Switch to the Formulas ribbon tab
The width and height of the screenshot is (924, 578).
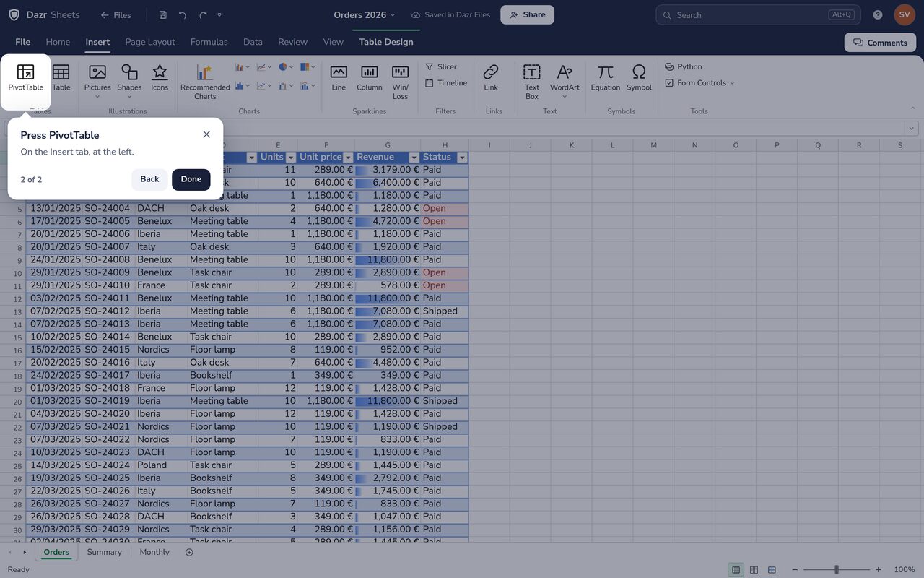[209, 42]
